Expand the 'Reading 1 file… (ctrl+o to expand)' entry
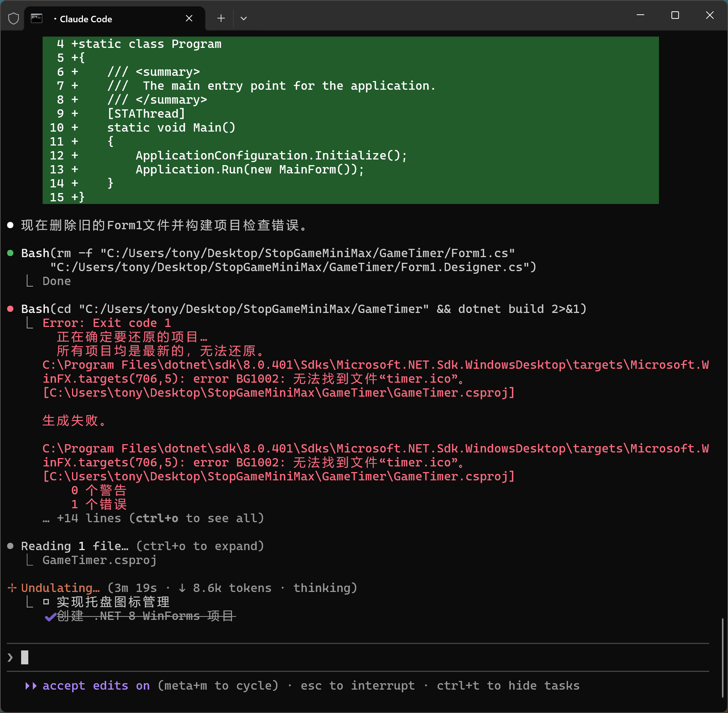The image size is (728, 713). 142,546
